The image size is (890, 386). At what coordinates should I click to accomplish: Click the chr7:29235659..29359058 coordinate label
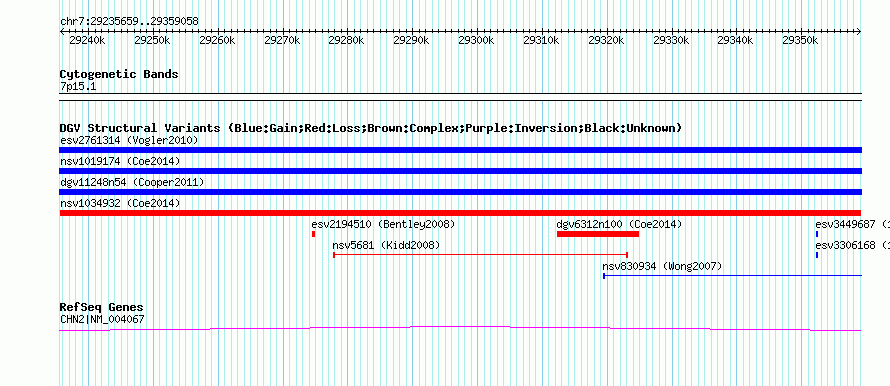coord(129,22)
